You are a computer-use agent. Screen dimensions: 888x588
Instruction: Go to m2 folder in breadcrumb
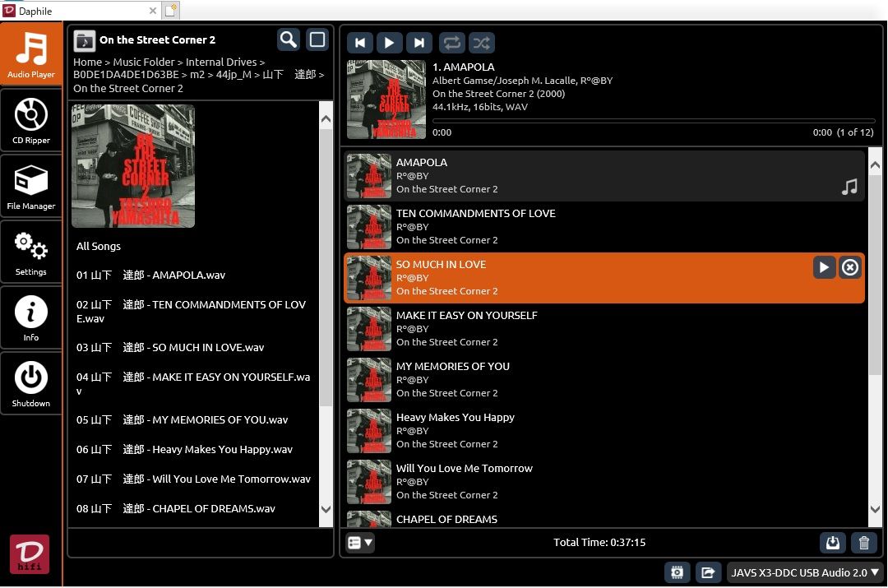point(197,75)
